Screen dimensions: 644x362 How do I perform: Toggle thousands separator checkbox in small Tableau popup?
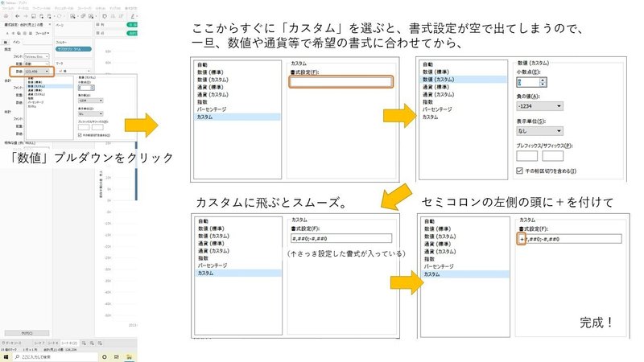point(80,135)
